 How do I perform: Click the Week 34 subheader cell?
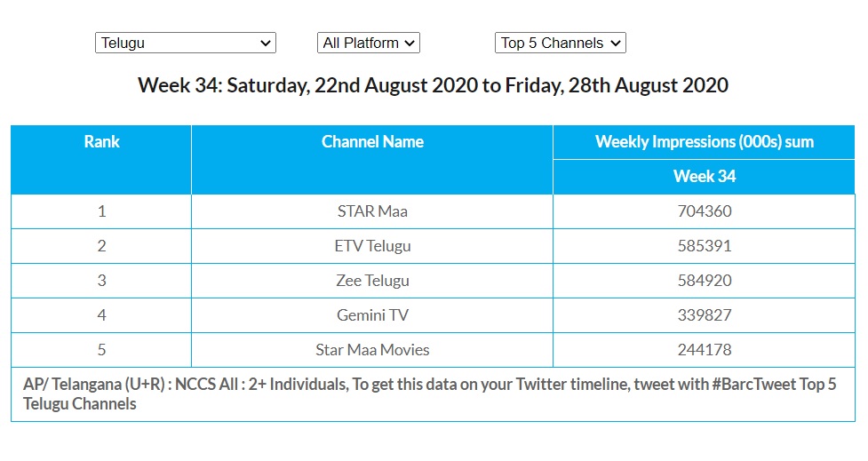coord(704,177)
